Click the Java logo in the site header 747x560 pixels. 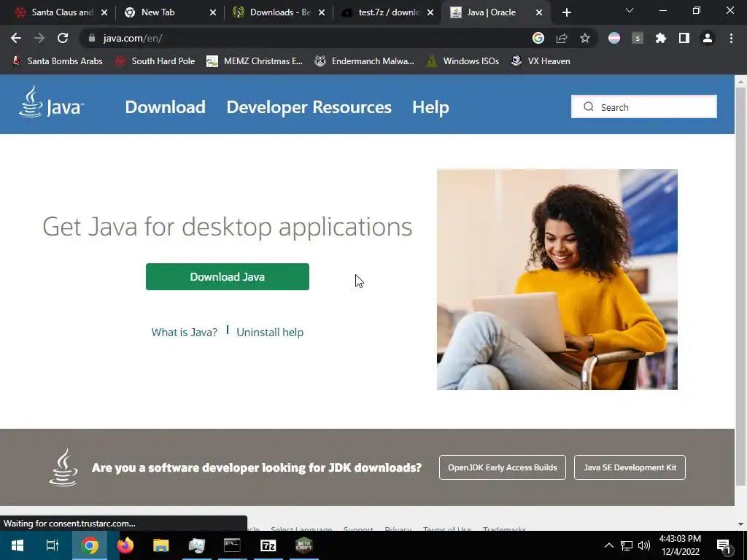[x=51, y=101]
